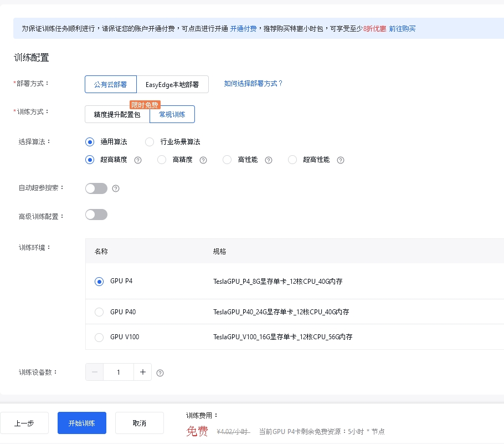Show help for 训练设备数

coord(160,373)
